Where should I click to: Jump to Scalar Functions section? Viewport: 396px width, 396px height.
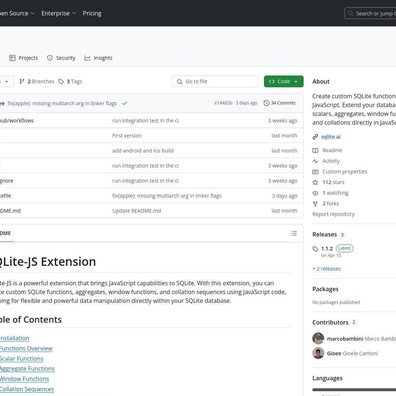coord(21,359)
